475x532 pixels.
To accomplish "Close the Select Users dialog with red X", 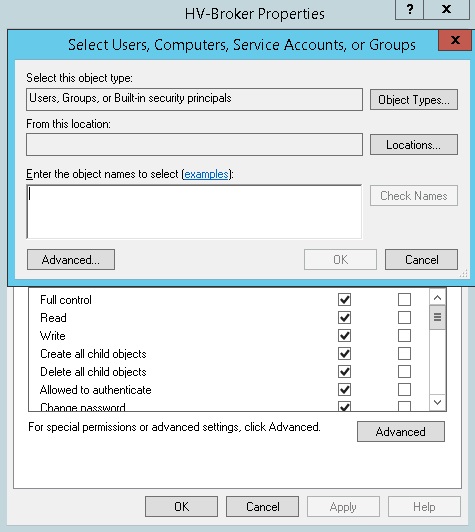I will tap(455, 40).
